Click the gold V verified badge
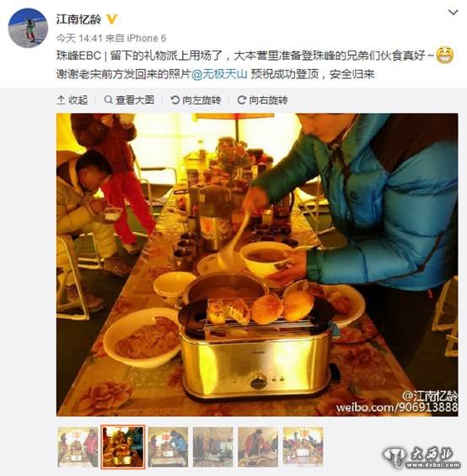This screenshot has width=467, height=476. click(x=111, y=19)
